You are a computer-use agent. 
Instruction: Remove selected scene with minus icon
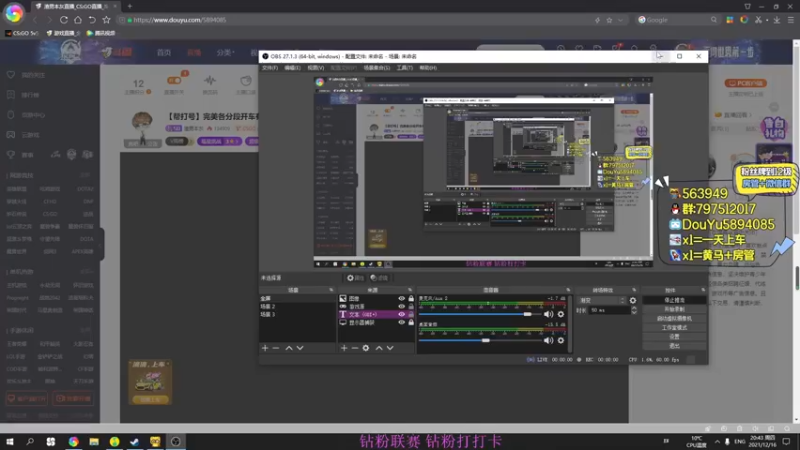[276, 348]
